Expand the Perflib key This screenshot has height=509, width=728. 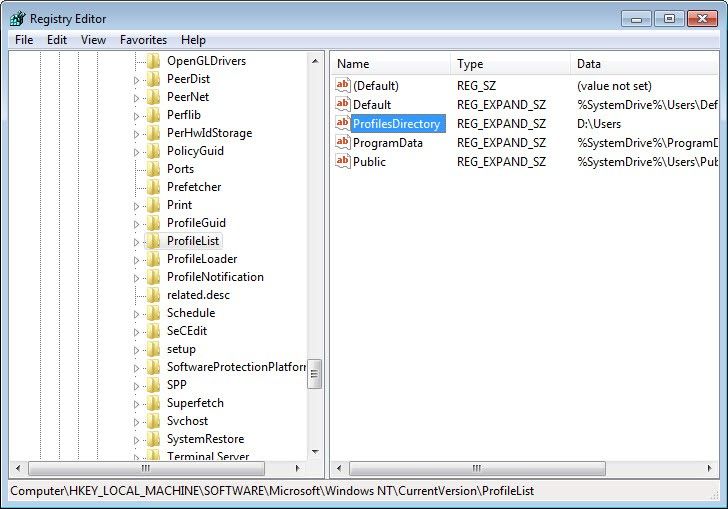[136, 116]
